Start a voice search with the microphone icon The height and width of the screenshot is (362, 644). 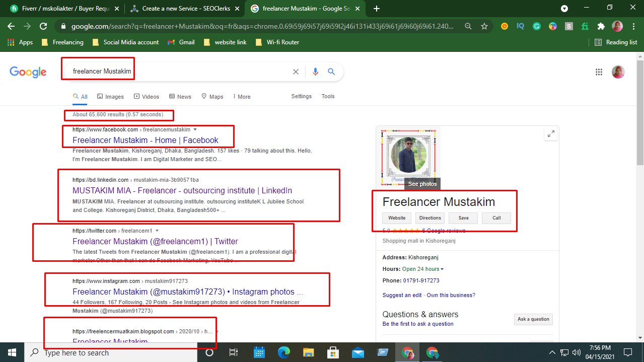coord(315,71)
